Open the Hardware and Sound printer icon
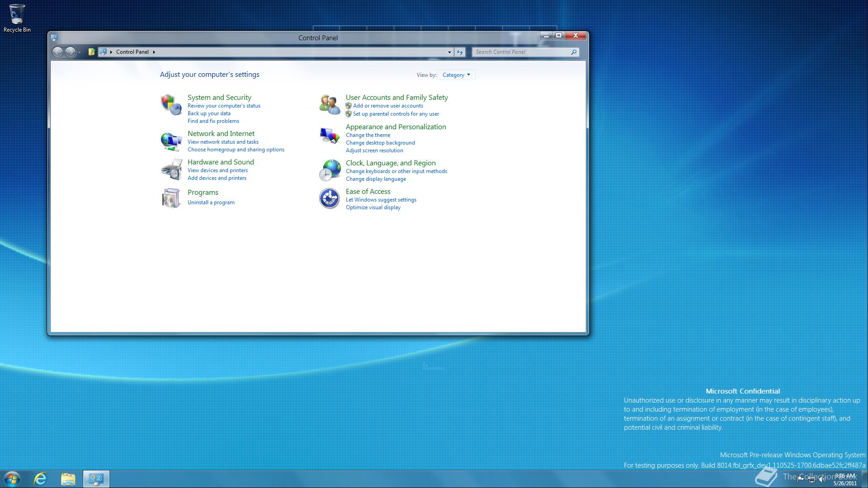Viewport: 868px width, 488px height. point(171,170)
